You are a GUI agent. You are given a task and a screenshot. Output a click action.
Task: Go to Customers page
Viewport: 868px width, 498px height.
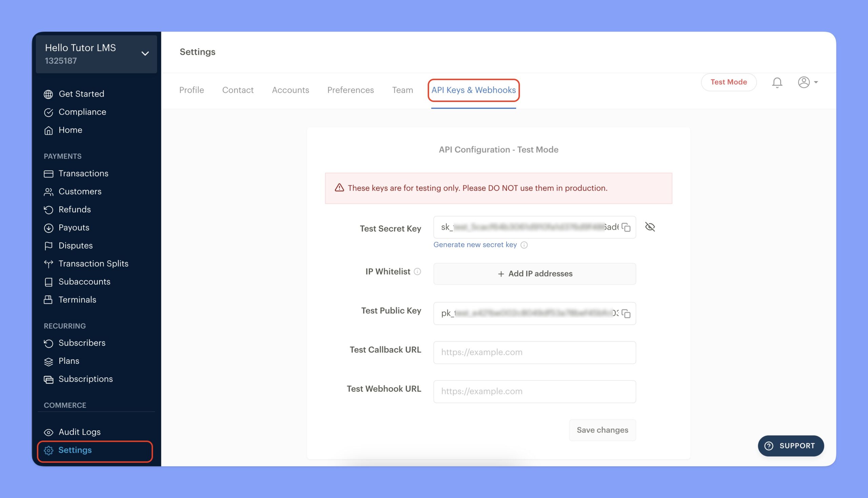pyautogui.click(x=80, y=191)
